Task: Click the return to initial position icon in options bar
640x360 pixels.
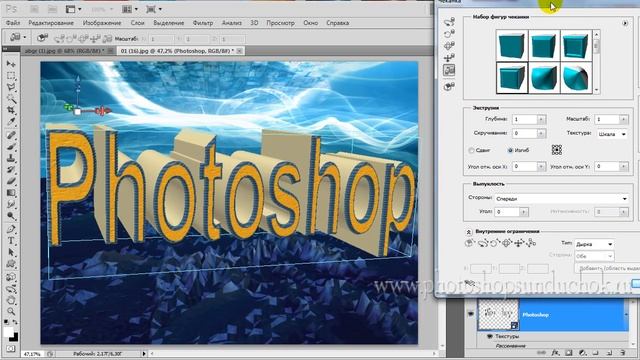Action: click(x=42, y=38)
